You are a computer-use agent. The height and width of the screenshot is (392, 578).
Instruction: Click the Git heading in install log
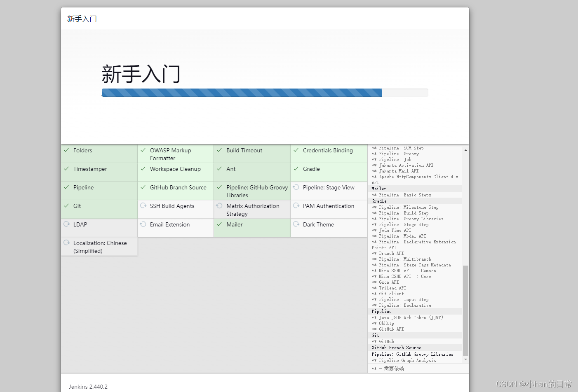375,335
